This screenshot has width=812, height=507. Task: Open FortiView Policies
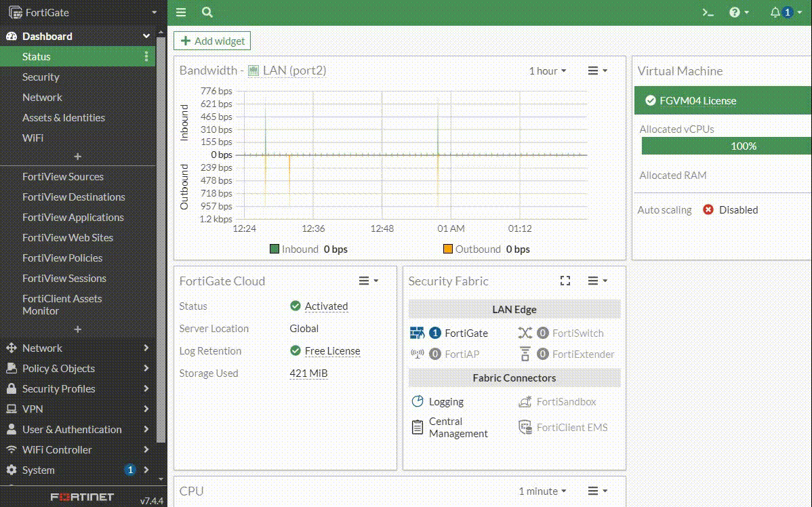[x=62, y=258]
